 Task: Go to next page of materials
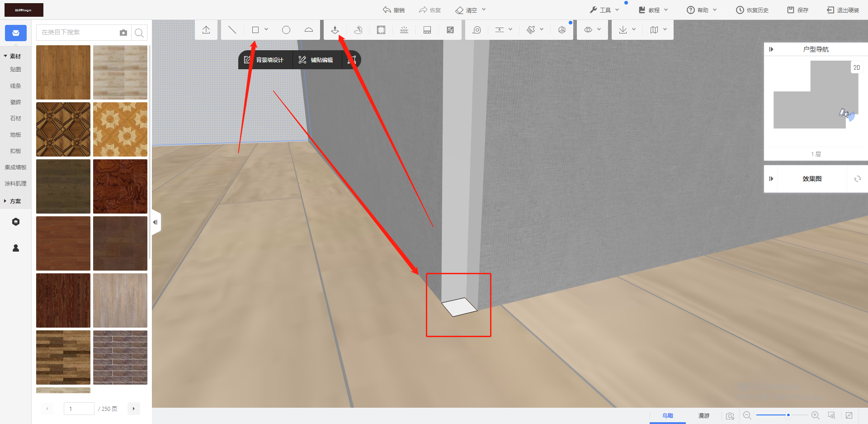[133, 409]
